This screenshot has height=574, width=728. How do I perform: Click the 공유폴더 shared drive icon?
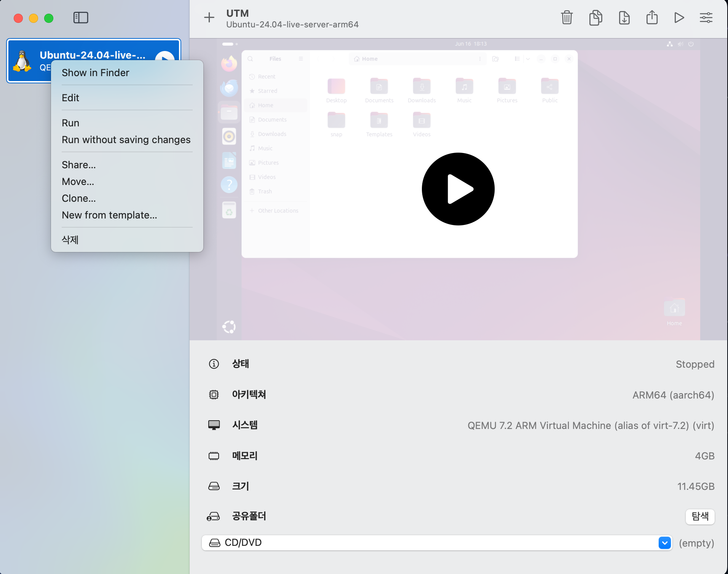coord(213,517)
